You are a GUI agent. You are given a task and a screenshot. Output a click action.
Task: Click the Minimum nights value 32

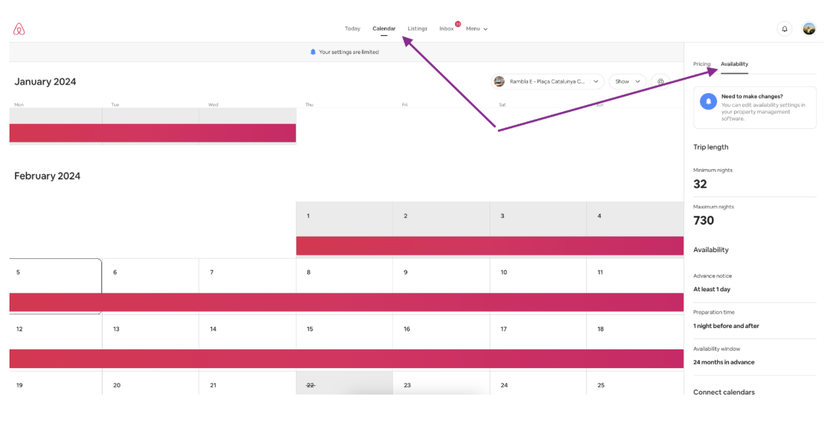700,184
